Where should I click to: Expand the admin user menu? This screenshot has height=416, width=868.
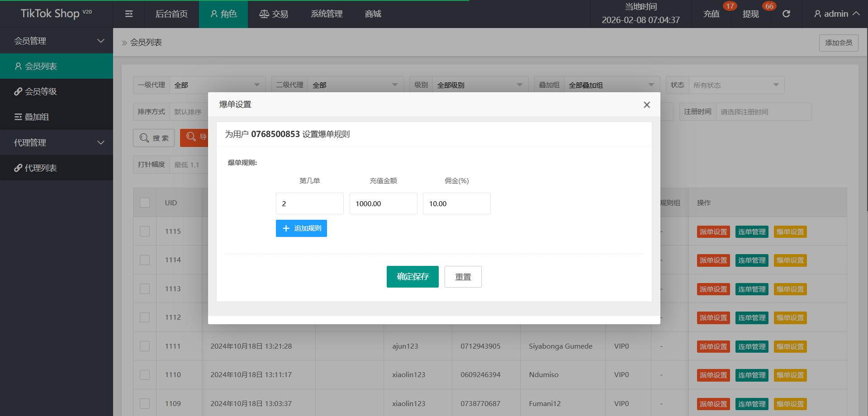click(x=836, y=14)
